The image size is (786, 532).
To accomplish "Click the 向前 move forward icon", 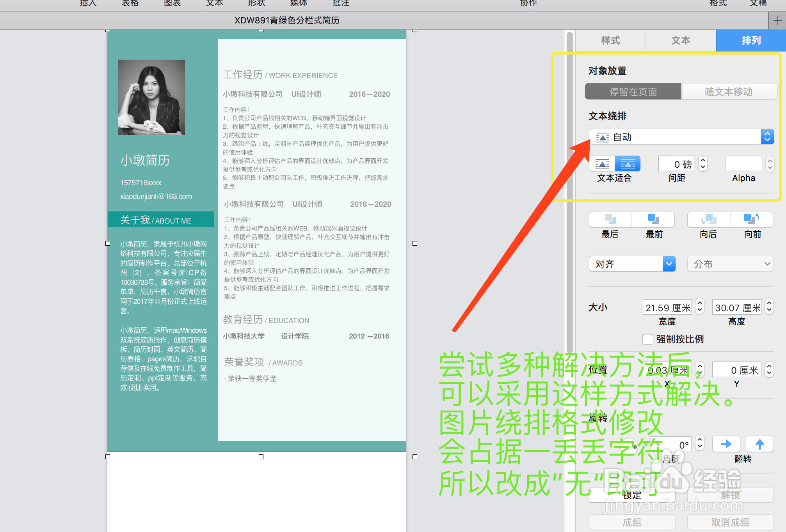I will (752, 220).
